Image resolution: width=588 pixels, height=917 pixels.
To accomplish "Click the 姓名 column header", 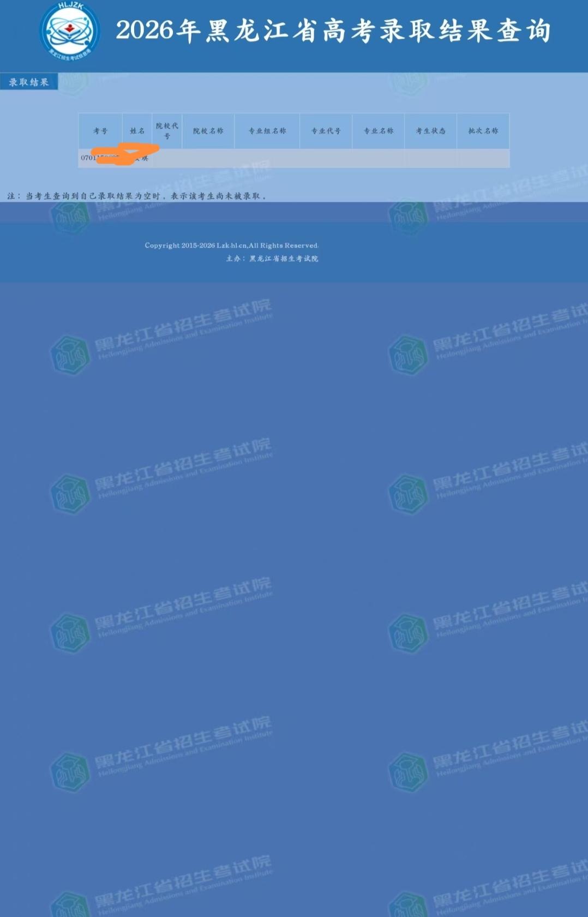I will point(137,131).
